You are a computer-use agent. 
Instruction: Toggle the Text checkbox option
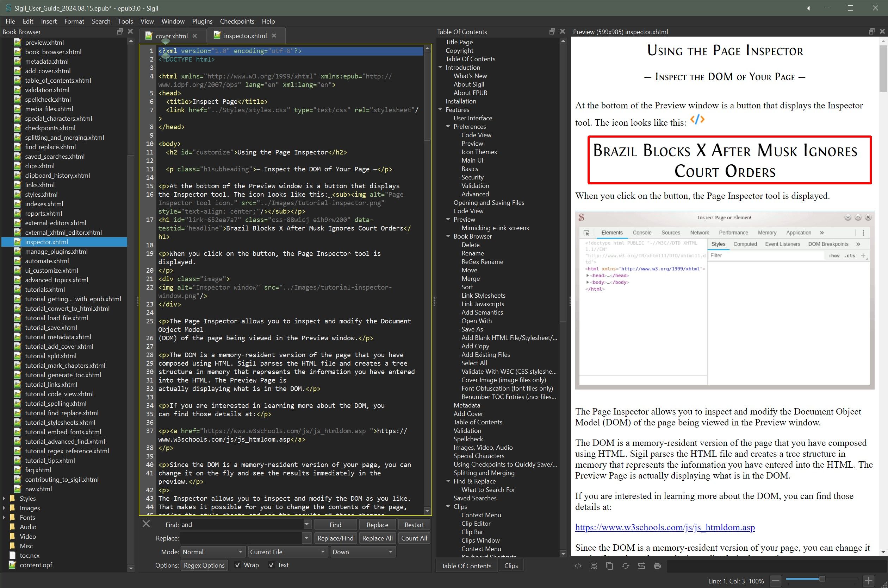tap(271, 565)
